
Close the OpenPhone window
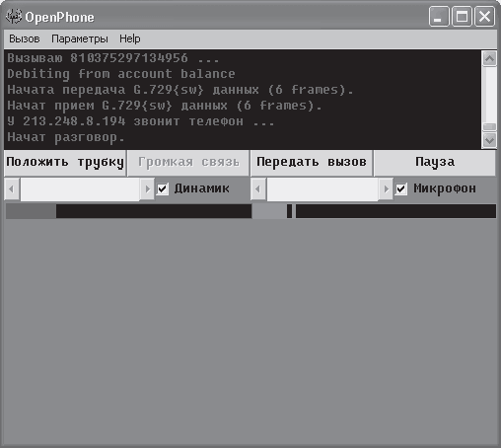484,17
